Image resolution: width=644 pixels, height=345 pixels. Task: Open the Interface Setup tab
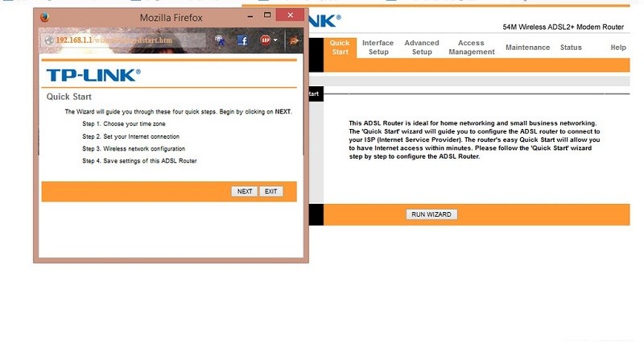pyautogui.click(x=378, y=48)
